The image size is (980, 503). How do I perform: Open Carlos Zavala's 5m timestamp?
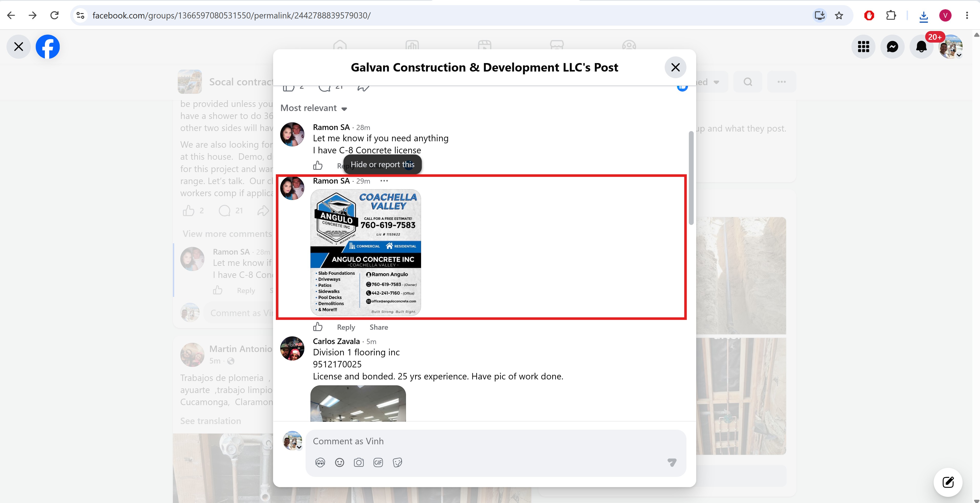pos(371,341)
